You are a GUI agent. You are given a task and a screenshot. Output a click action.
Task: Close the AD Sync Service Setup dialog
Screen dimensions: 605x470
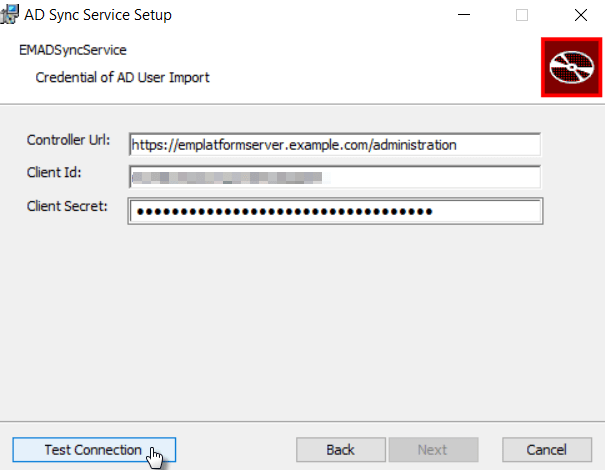pyautogui.click(x=581, y=15)
